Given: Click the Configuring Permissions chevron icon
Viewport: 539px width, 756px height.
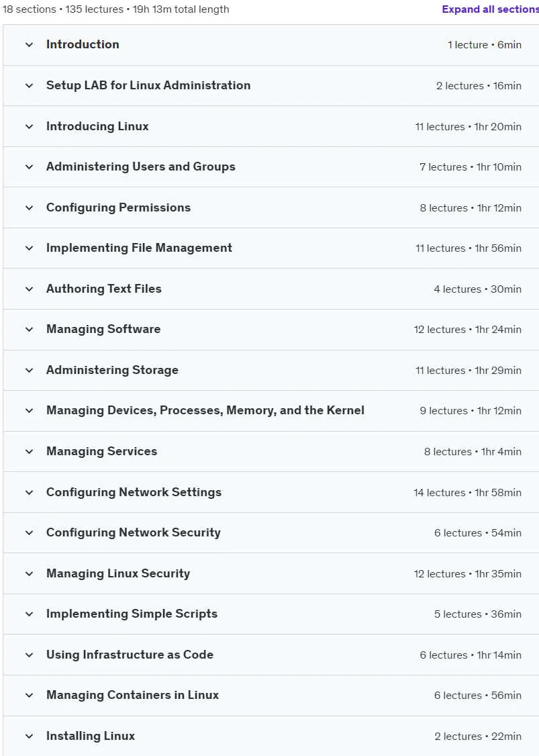Looking at the screenshot, I should (x=30, y=208).
